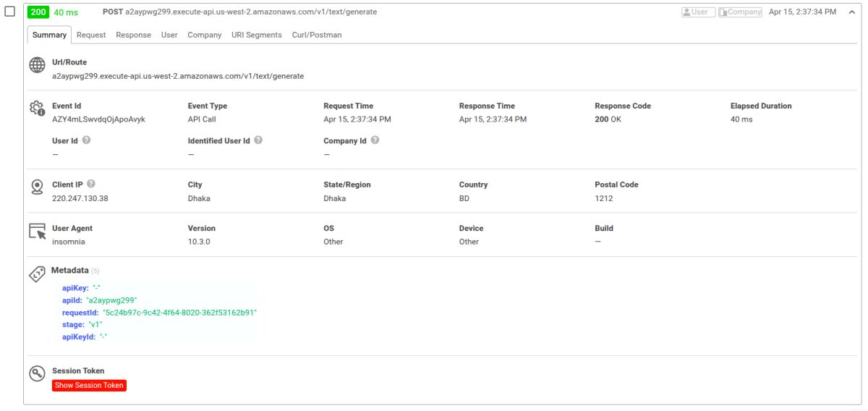Image resolution: width=868 pixels, height=411 pixels.
Task: Switch to the Response tab
Action: click(134, 35)
